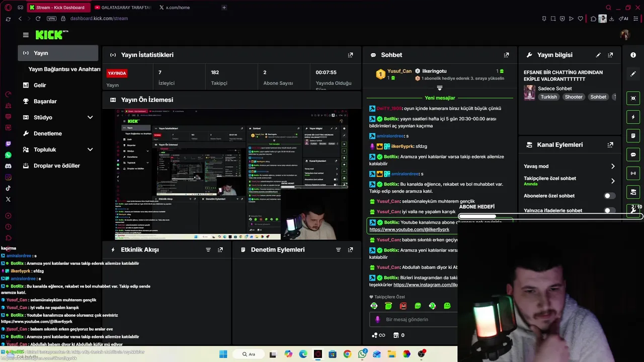Pop out the Yayın bilgisi panel
Image resolution: width=644 pixels, height=362 pixels.
pos(610,55)
